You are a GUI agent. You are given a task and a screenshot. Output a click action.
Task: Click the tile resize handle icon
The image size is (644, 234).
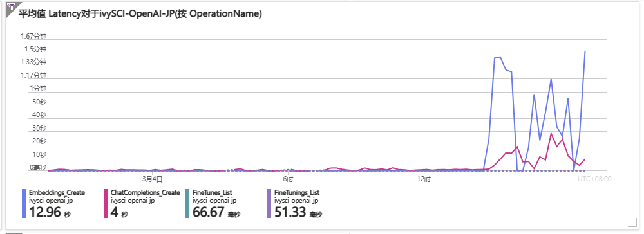click(632, 222)
